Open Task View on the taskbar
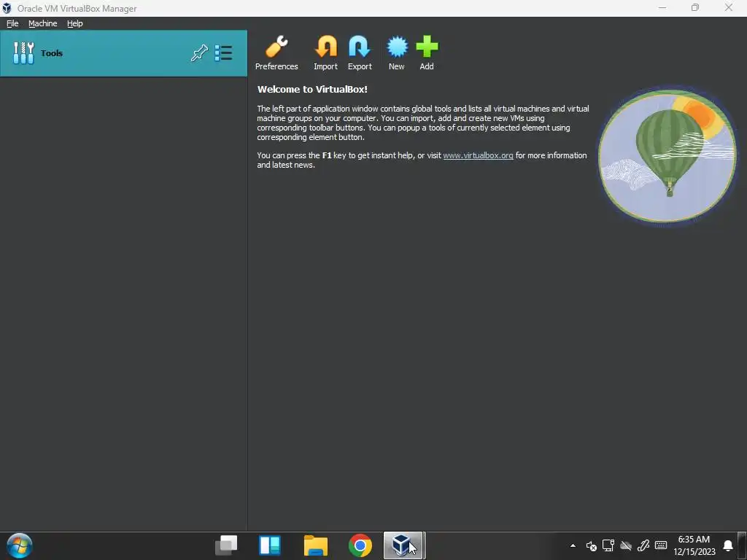Viewport: 747px width, 560px height. click(x=226, y=545)
